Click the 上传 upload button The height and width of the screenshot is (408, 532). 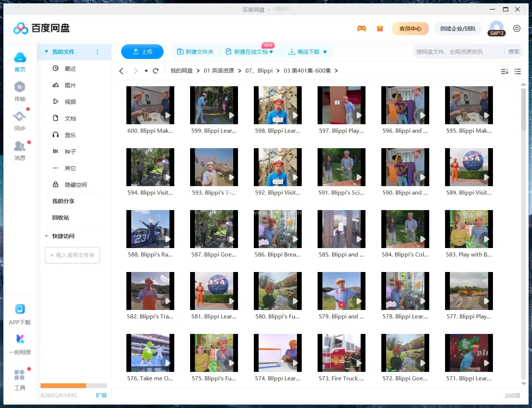tap(142, 52)
